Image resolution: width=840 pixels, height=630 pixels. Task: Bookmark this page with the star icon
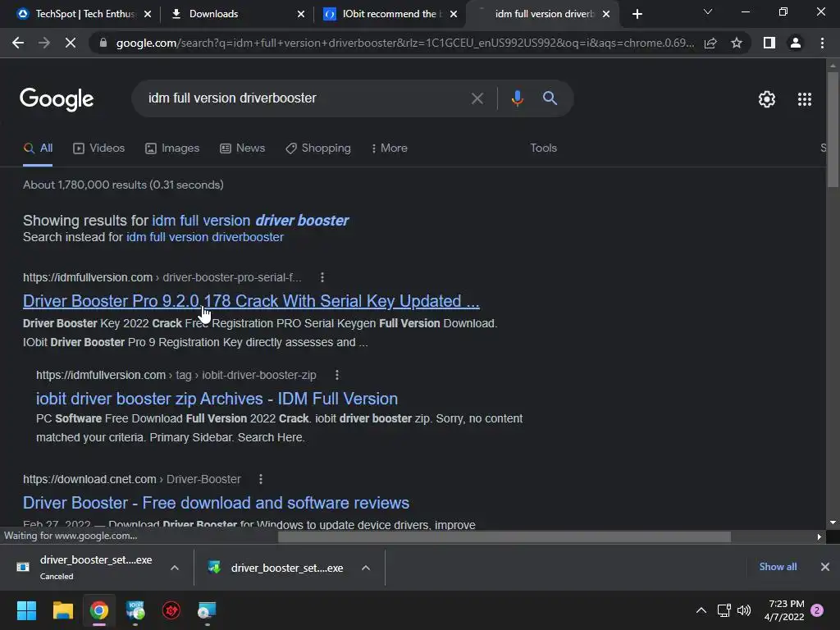737,43
